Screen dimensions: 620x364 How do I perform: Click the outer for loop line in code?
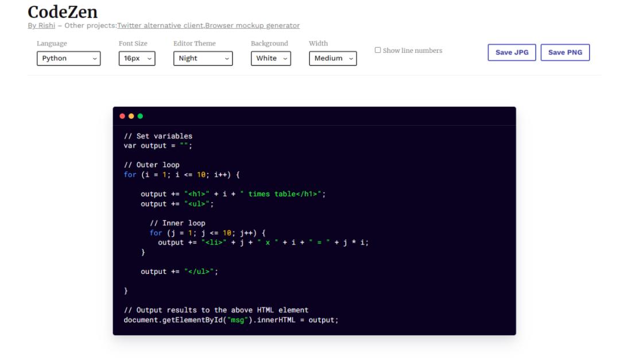coord(182,175)
